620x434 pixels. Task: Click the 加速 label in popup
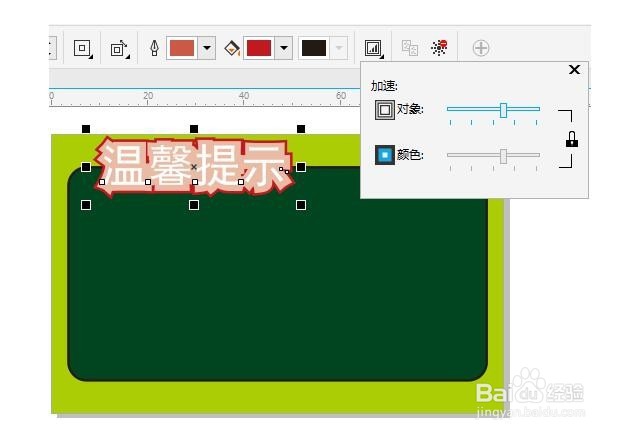pos(384,86)
